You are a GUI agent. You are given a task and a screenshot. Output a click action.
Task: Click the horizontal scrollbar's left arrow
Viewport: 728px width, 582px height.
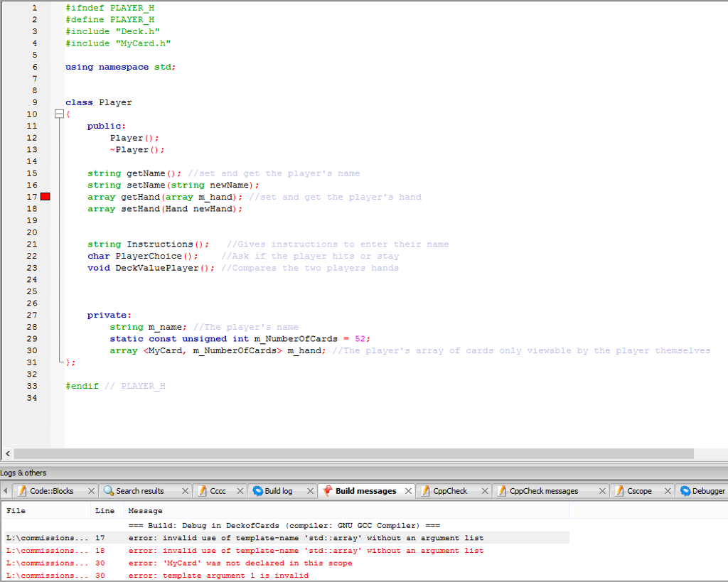tap(6, 453)
